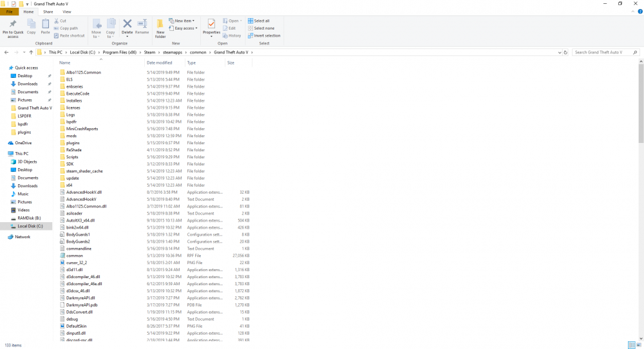Image resolution: width=644 pixels, height=349 pixels.
Task: Switch to Large icons view in status bar
Action: tap(639, 345)
